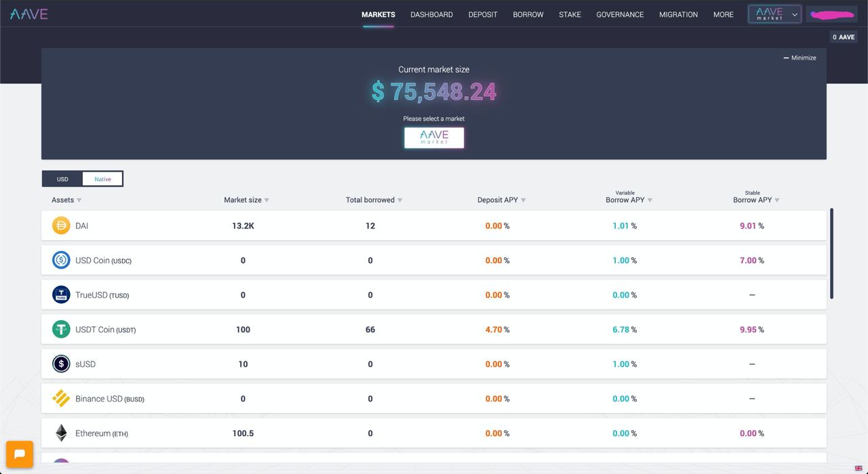Viewport: 868px width, 474px height.
Task: Open the USD Coin (USDC) row
Action: pos(434,260)
